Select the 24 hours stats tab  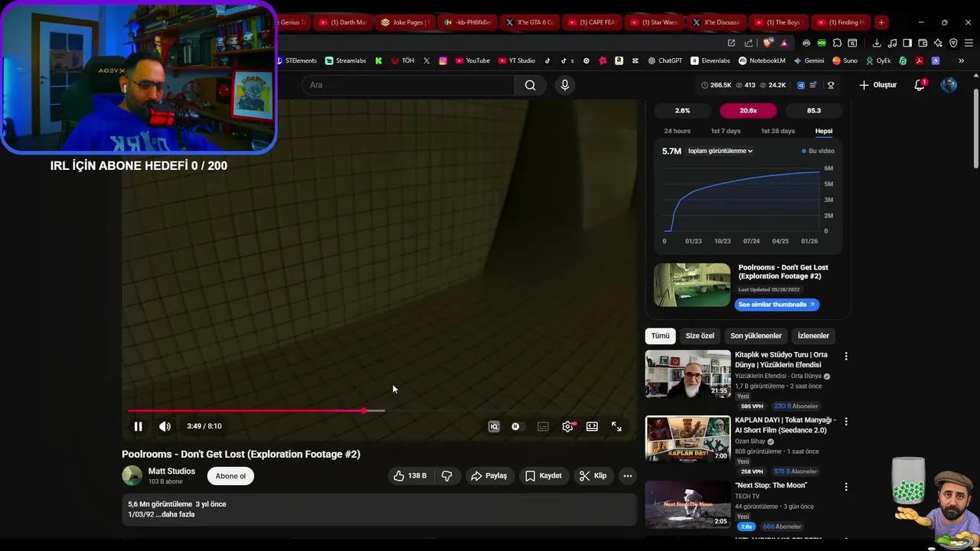[677, 131]
